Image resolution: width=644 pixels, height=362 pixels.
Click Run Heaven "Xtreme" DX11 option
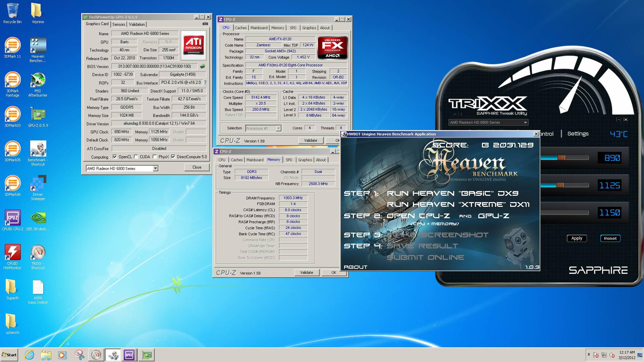point(458,204)
